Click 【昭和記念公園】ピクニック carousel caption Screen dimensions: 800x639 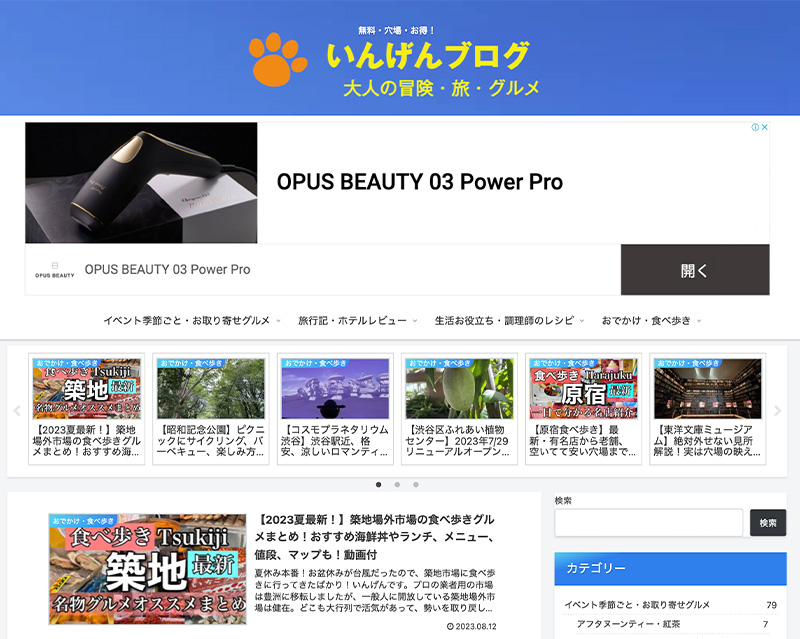pyautogui.click(x=211, y=440)
